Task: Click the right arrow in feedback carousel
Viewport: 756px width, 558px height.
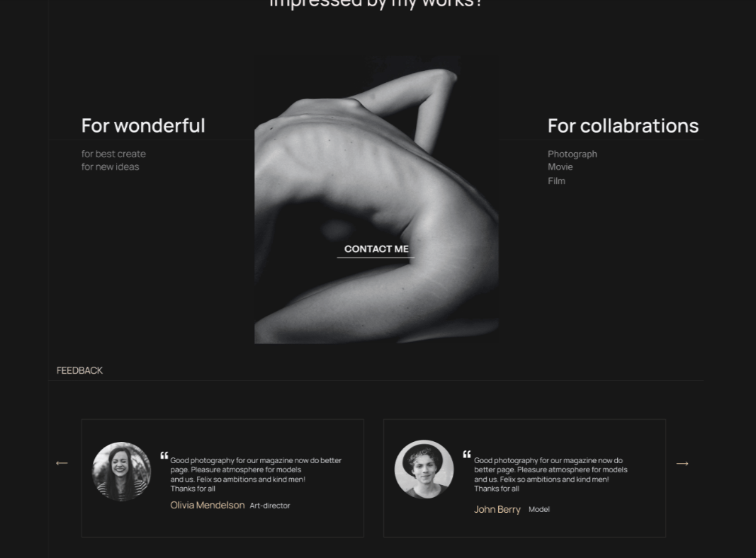Action: click(682, 464)
